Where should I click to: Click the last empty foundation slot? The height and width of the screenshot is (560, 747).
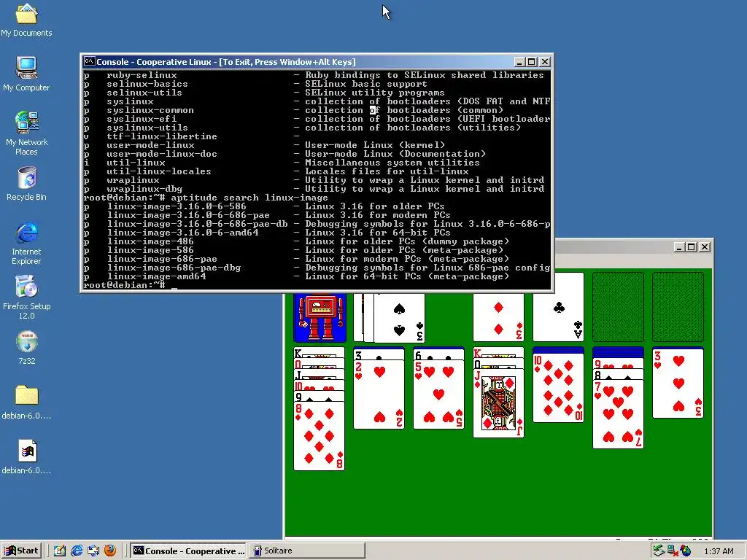click(x=678, y=307)
